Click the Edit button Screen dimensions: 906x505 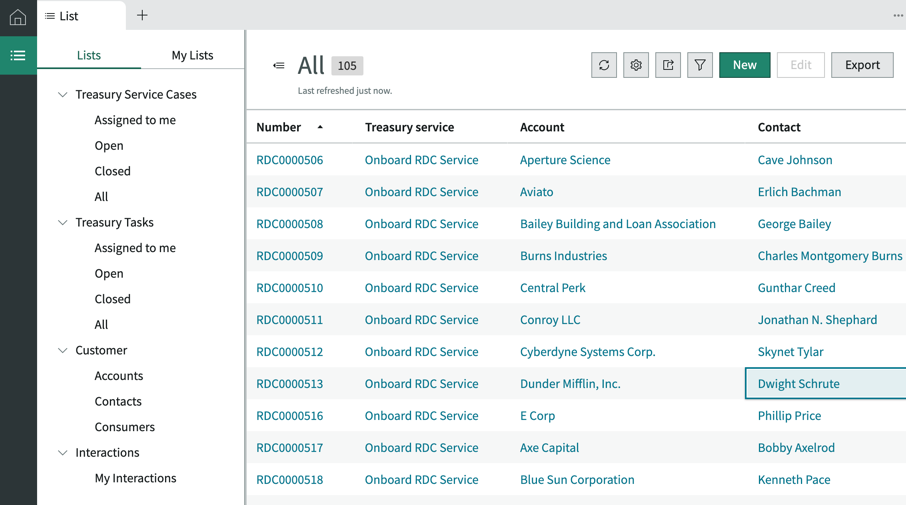tap(801, 65)
